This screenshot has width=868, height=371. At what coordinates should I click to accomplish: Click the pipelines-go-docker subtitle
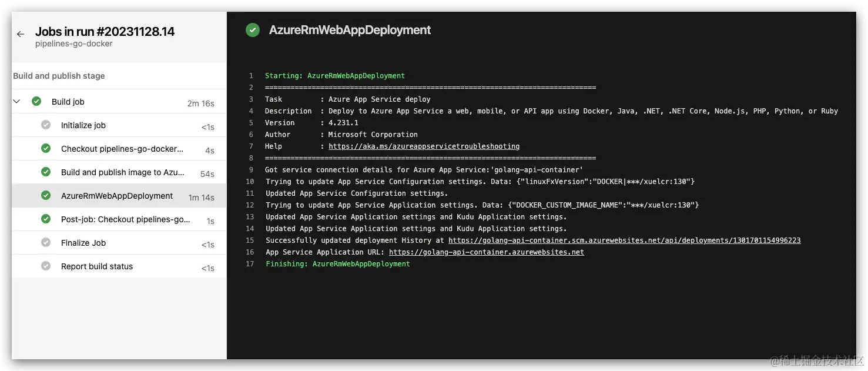(x=74, y=44)
